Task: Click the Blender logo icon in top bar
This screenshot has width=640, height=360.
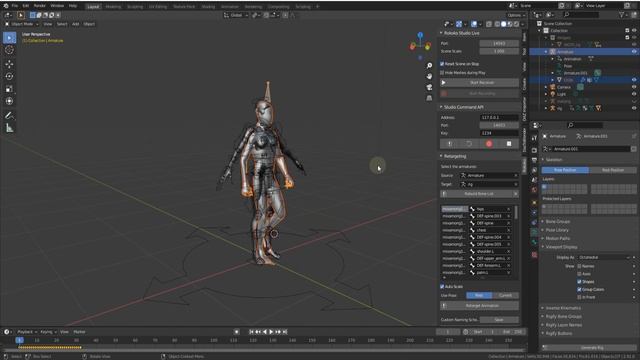Action: coord(5,6)
